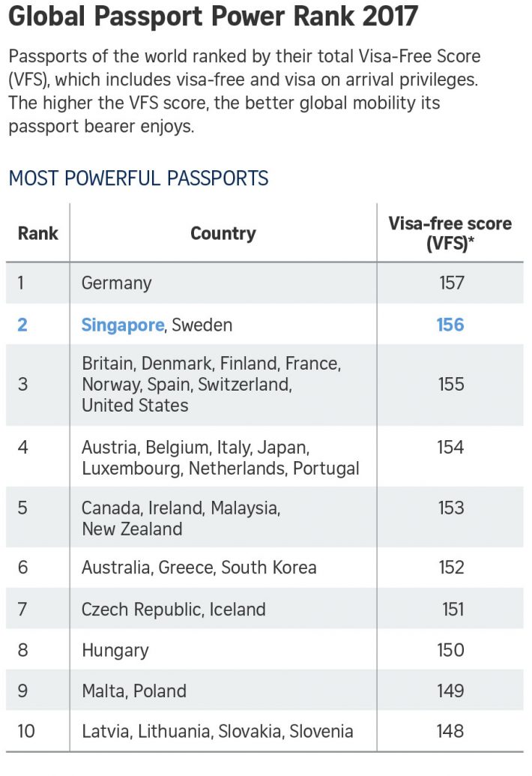Click the score 155 cell
The image size is (532, 776).
(x=450, y=384)
